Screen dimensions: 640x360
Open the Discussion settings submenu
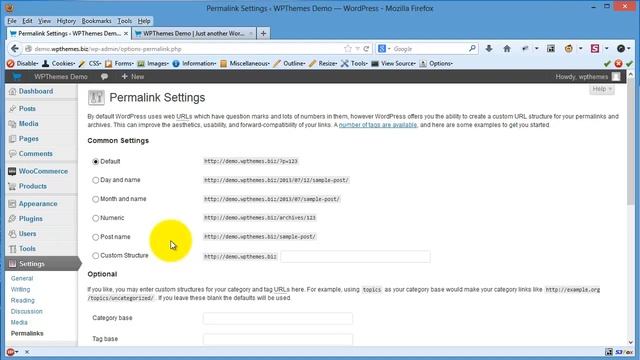pos(27,311)
